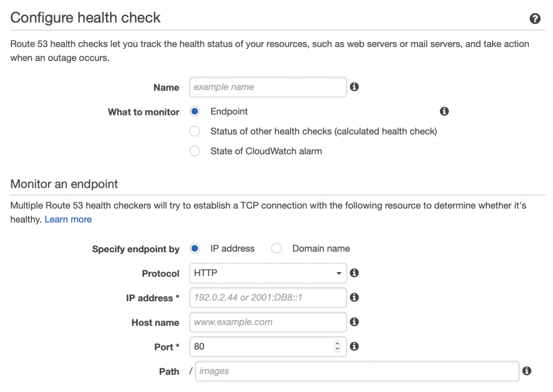Screen dimensions: 553x392
Task: Show info for IP address field
Action: [354, 298]
